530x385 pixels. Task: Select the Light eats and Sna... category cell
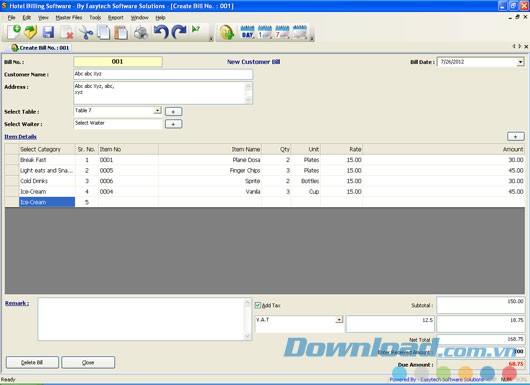47,170
